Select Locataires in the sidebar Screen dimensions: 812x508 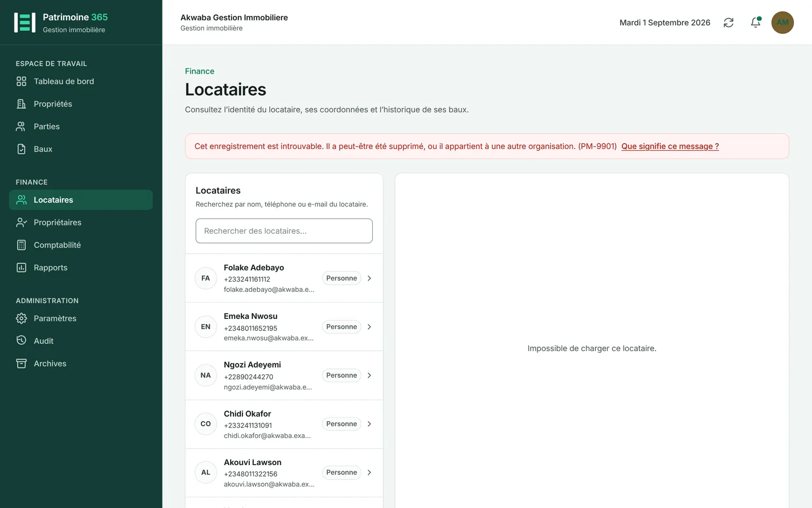pyautogui.click(x=81, y=200)
